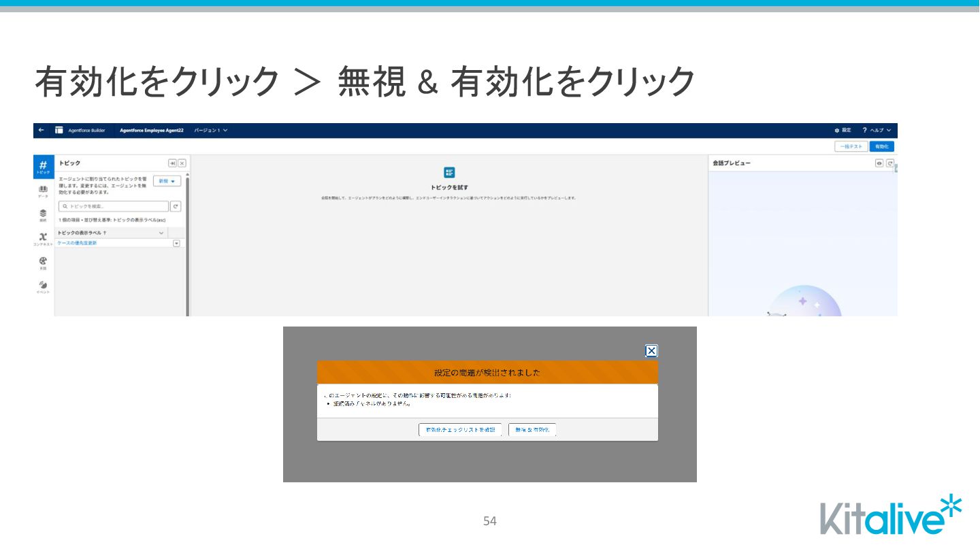Click the blue 有効化 button

click(881, 146)
